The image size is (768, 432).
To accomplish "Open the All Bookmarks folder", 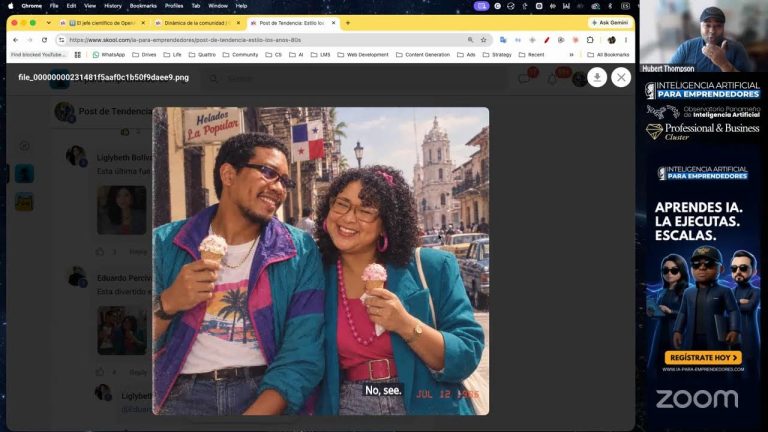I will 608,55.
